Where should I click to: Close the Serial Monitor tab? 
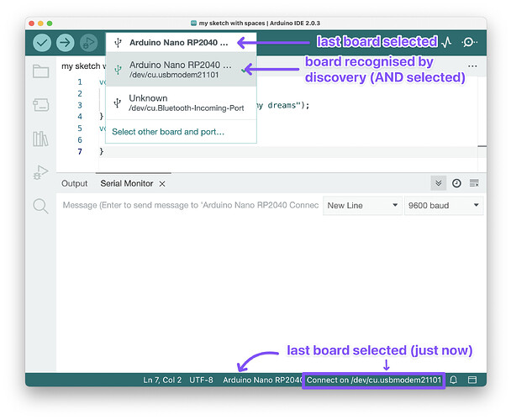tap(162, 184)
